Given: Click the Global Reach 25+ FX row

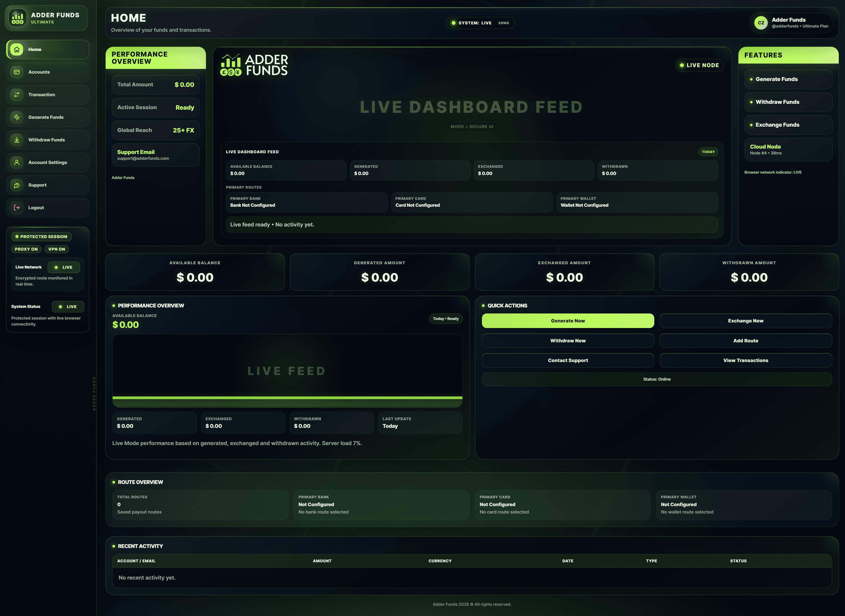Looking at the screenshot, I should coord(156,130).
